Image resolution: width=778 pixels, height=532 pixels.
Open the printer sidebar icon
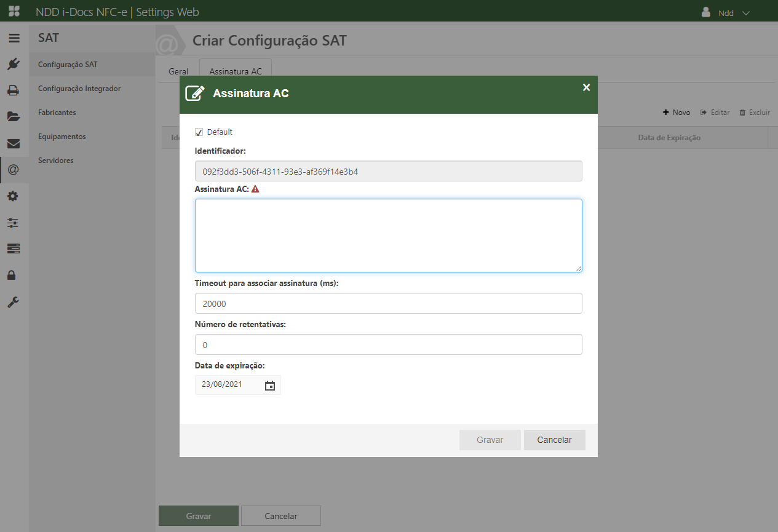click(x=14, y=90)
